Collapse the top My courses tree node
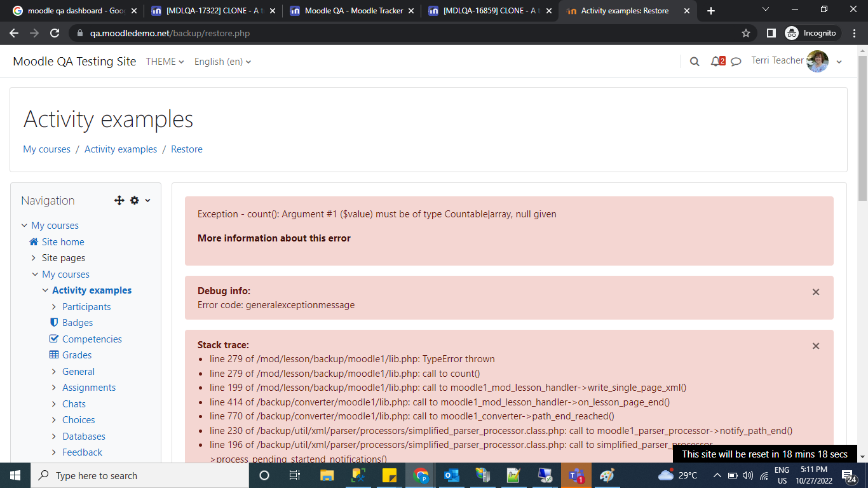The image size is (868, 488). pyautogui.click(x=24, y=226)
